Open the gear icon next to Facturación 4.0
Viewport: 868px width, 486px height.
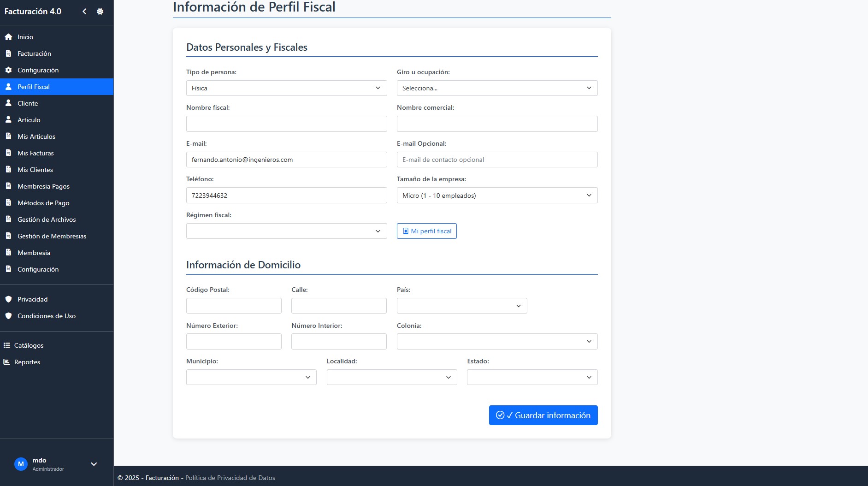(100, 12)
